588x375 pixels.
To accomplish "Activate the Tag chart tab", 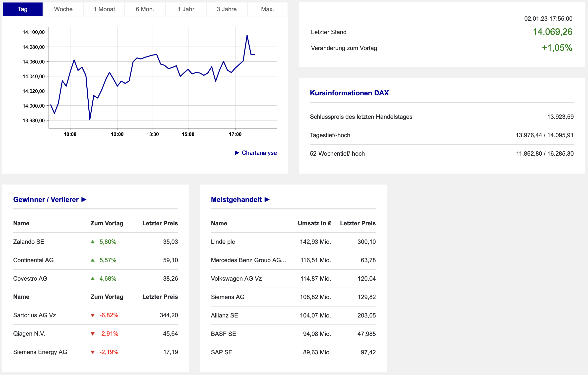I will coord(23,9).
